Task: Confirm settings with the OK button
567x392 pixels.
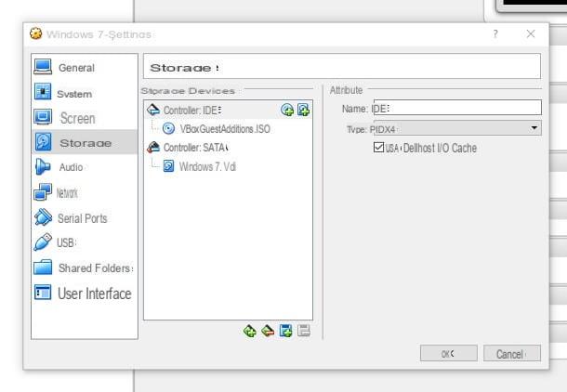Action: [448, 353]
